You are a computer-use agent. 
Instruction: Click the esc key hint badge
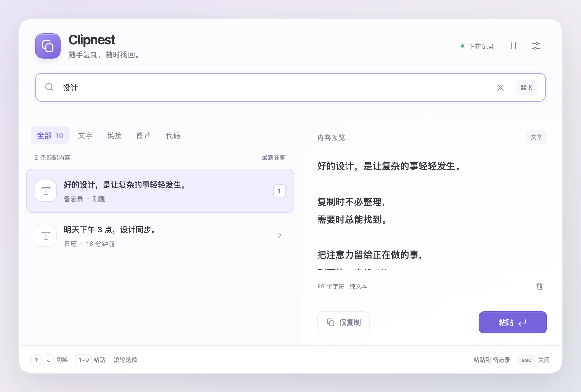point(526,360)
